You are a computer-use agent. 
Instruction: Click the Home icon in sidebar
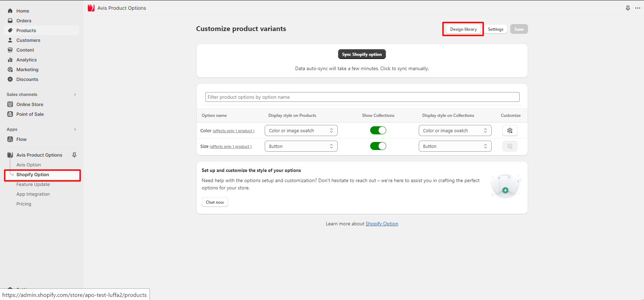(x=10, y=11)
